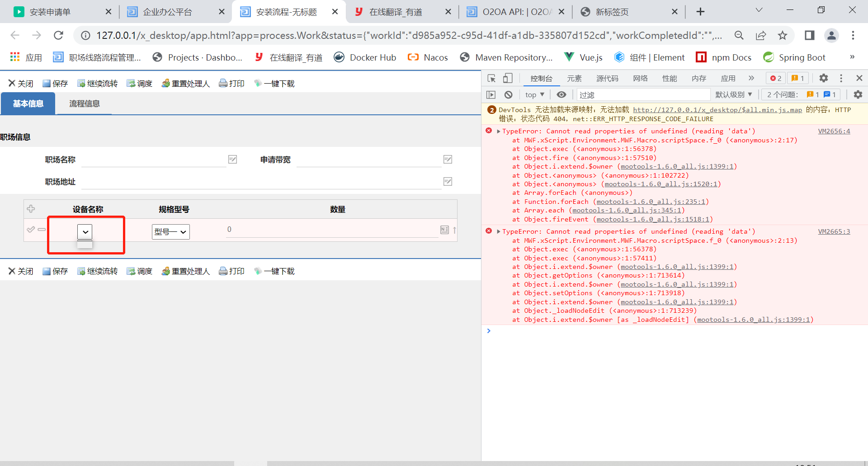Click the 继续流转 button in top toolbar
868x466 pixels.
click(x=98, y=84)
